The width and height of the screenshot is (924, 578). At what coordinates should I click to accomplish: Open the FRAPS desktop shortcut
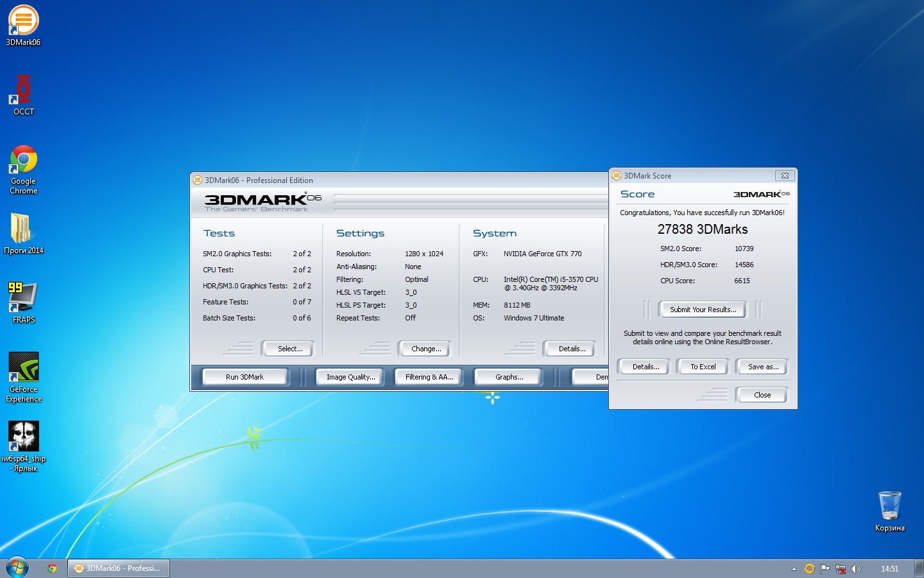pos(23,298)
